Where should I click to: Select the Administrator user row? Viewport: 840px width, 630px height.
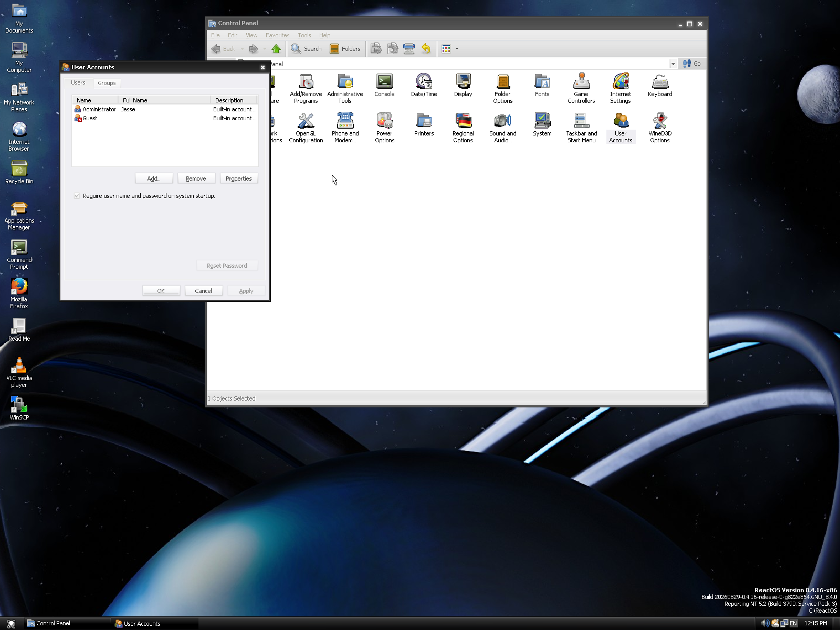point(165,109)
